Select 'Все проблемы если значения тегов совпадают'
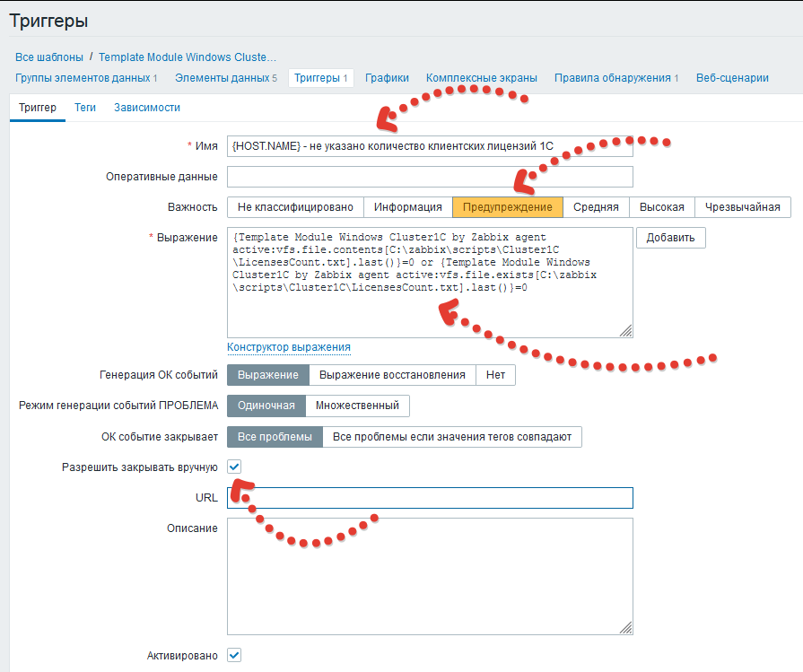Image resolution: width=803 pixels, height=672 pixels. coord(451,437)
